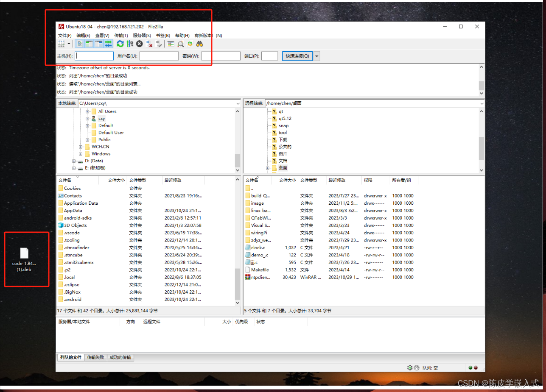Expand the All Users tree node
546x392 pixels.
(87, 111)
